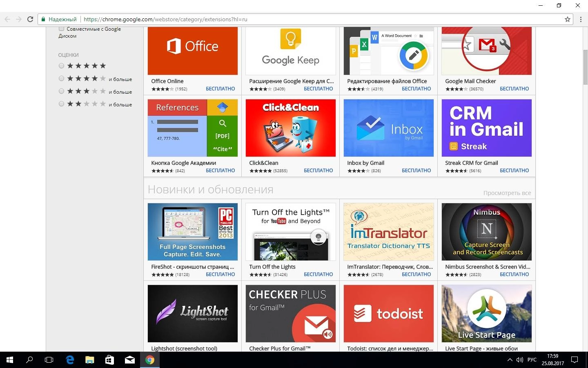Show hidden tray icons chevron
This screenshot has width=588, height=368.
tap(510, 360)
